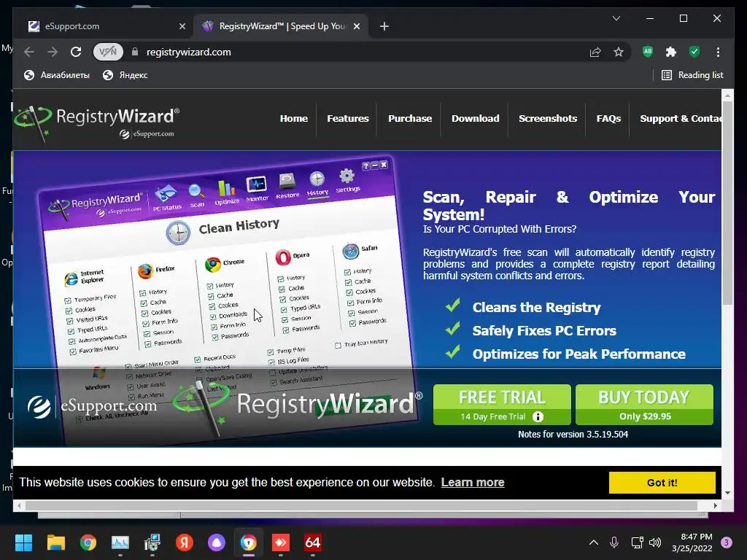Close the RegistryWizard tab
The image size is (747, 560).
click(356, 27)
